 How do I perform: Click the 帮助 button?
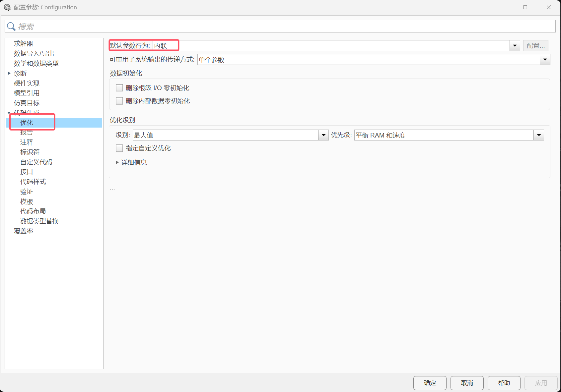click(x=504, y=383)
